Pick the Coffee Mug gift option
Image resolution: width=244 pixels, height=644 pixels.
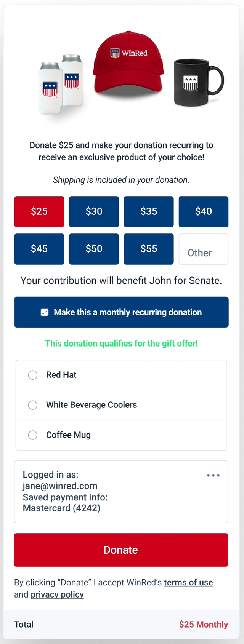[33, 435]
